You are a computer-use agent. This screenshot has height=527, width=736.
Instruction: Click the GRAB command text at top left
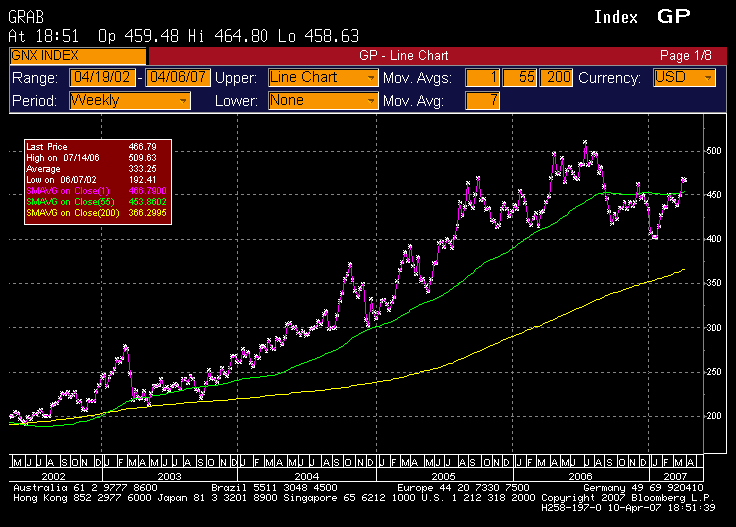tap(26, 17)
